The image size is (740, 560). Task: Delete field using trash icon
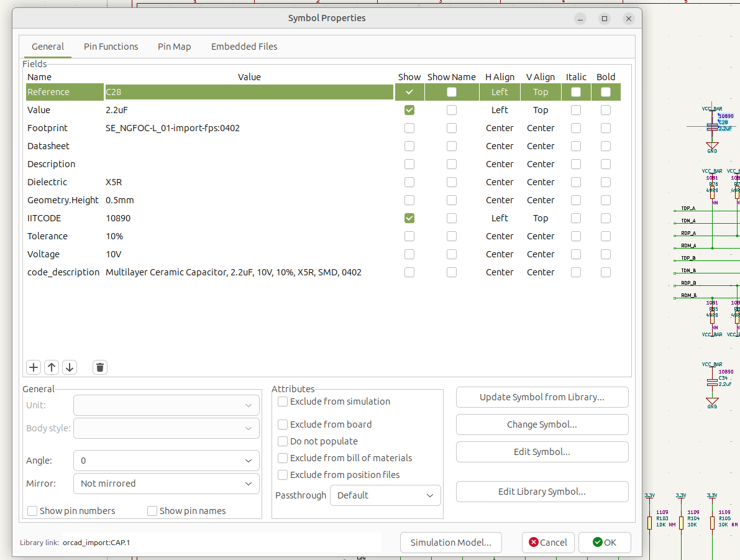100,367
